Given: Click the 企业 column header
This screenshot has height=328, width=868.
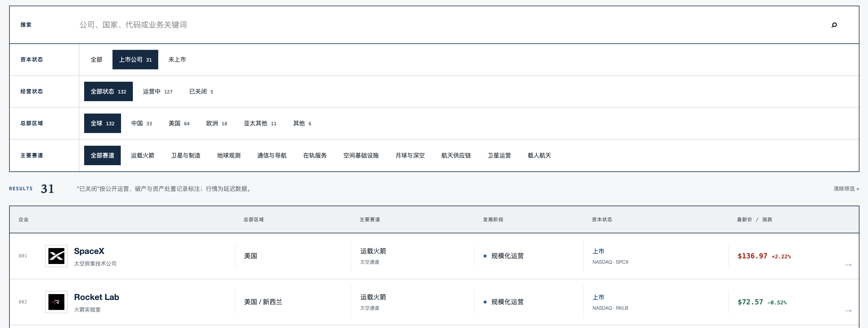Looking at the screenshot, I should tap(23, 219).
